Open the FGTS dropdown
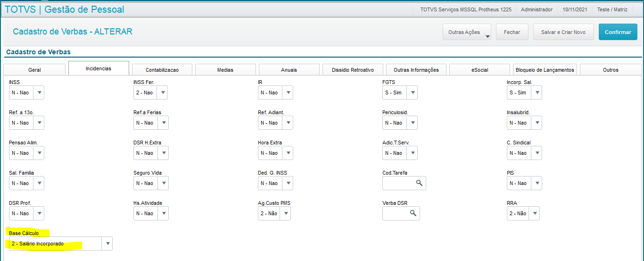The image size is (644, 261). coord(412,93)
